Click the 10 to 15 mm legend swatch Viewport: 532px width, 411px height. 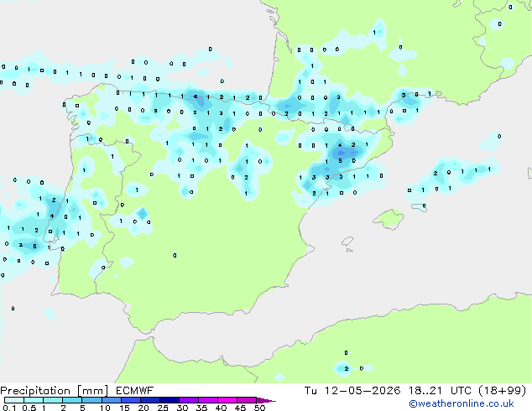coord(111,400)
